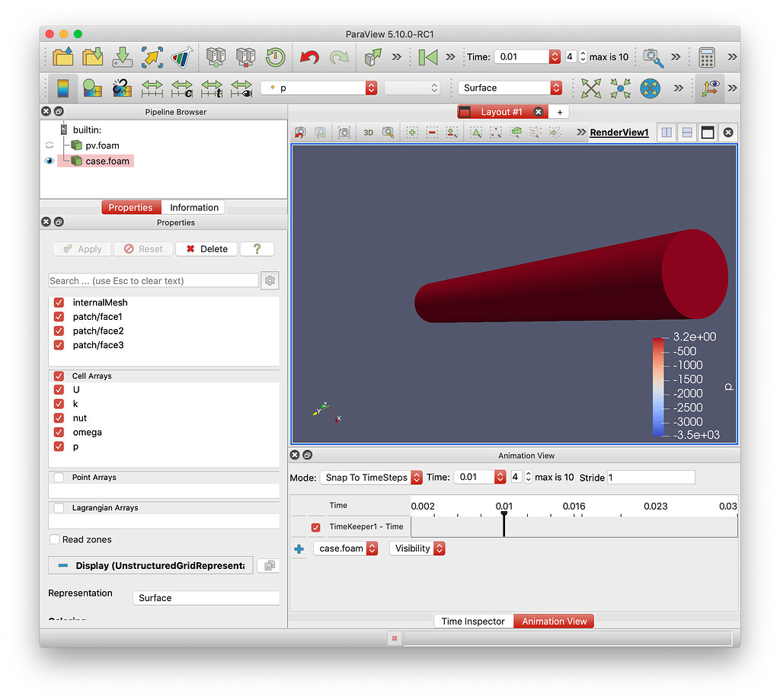Uncheck the patch/face2 mesh region
The width and height of the screenshot is (780, 700).
(59, 331)
